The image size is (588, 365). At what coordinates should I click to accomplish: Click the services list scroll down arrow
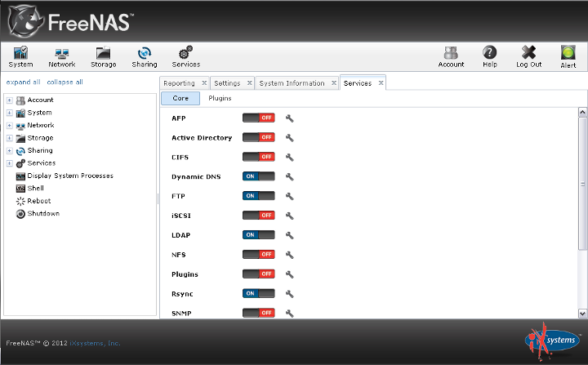pyautogui.click(x=582, y=314)
